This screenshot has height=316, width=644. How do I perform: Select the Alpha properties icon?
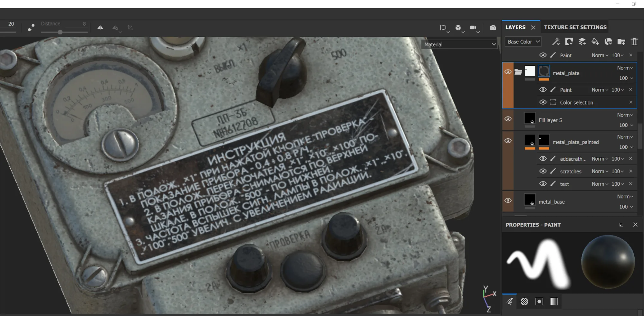coord(524,302)
